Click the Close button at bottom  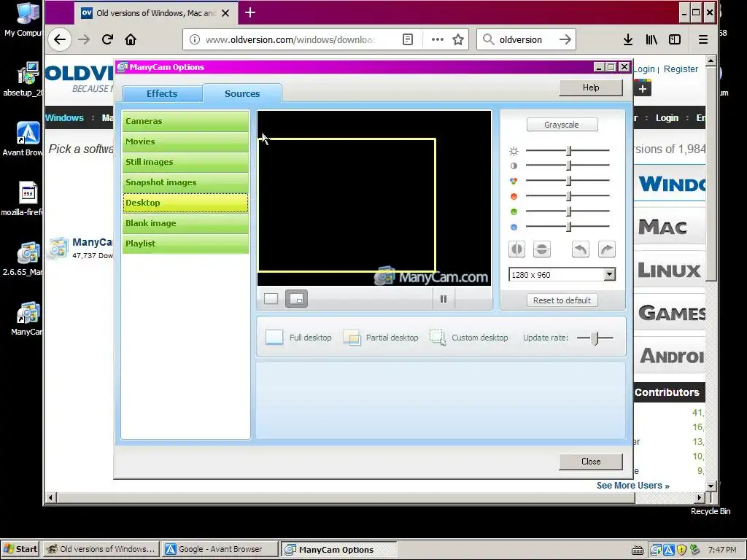(591, 462)
